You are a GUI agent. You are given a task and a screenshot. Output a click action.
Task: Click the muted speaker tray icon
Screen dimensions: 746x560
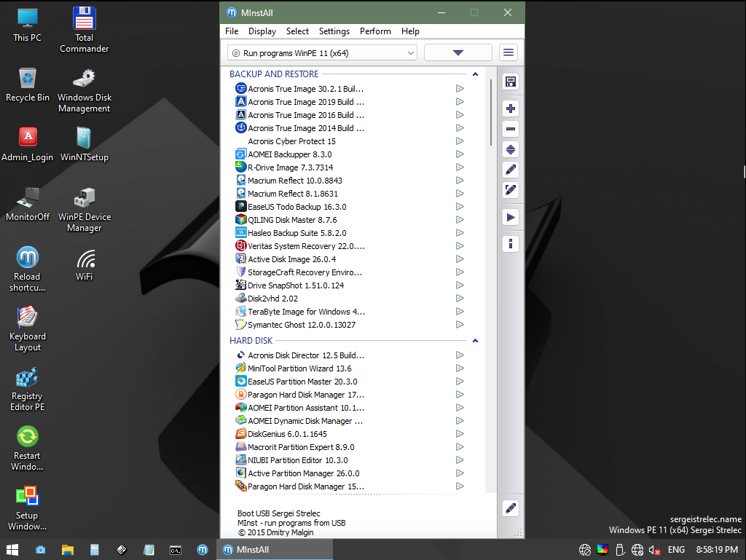(654, 550)
